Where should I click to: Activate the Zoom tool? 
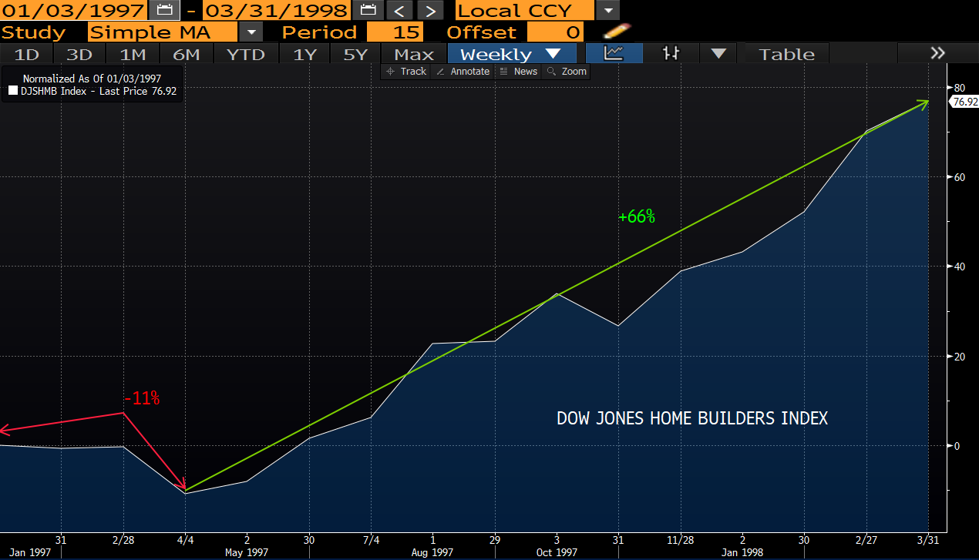tap(567, 71)
